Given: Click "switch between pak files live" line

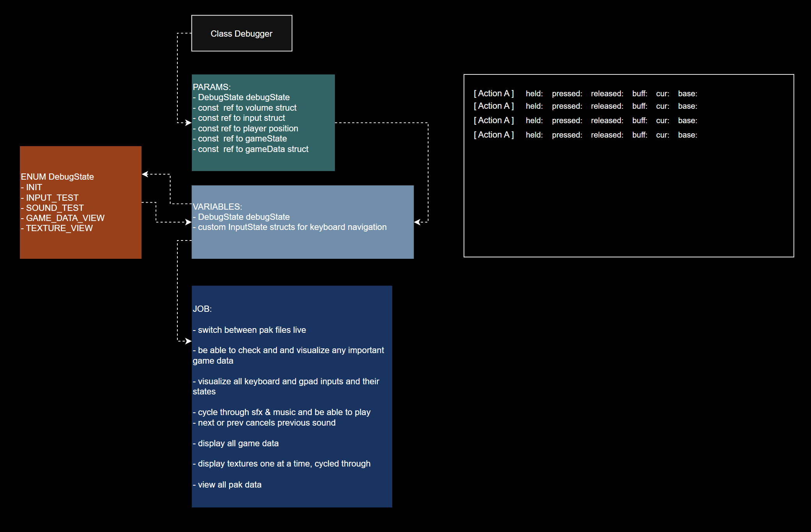Looking at the screenshot, I should pyautogui.click(x=250, y=330).
